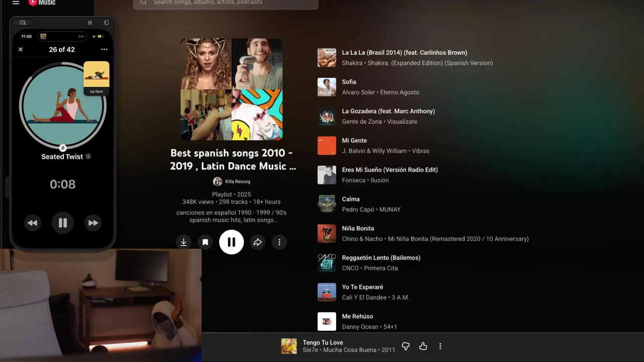Dislike the current song Tengo Tu Love

[406, 346]
